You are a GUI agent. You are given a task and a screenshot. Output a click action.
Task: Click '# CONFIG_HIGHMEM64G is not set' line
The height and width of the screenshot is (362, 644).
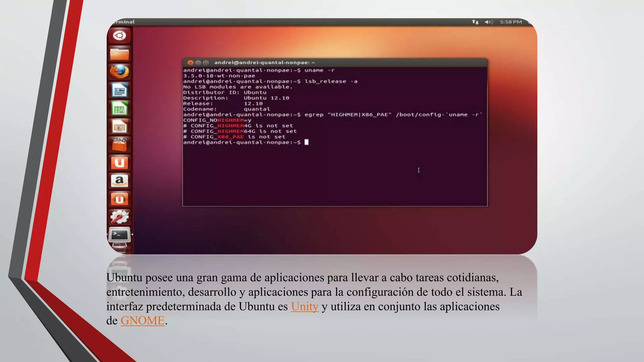coord(240,131)
